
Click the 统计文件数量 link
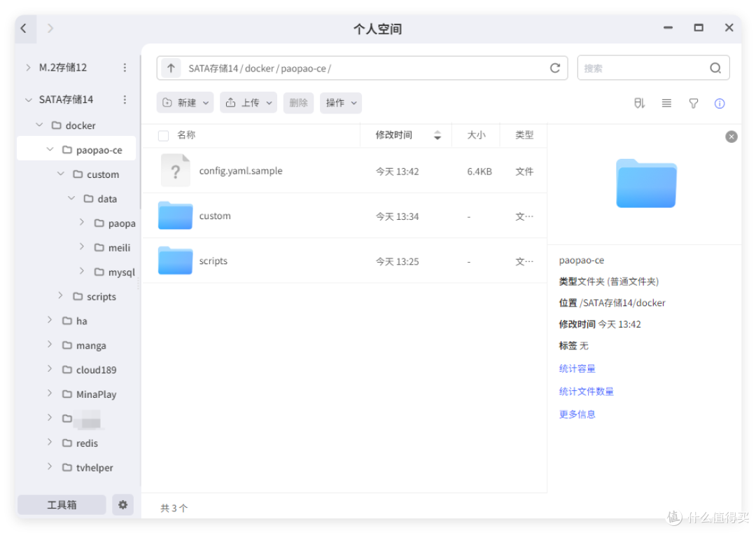587,392
